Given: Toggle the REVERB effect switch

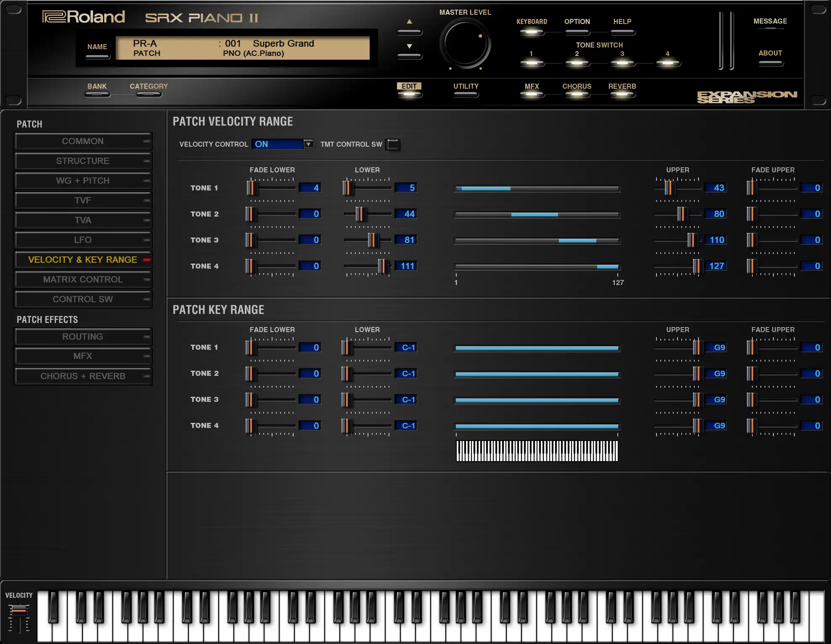Looking at the screenshot, I should click(622, 93).
